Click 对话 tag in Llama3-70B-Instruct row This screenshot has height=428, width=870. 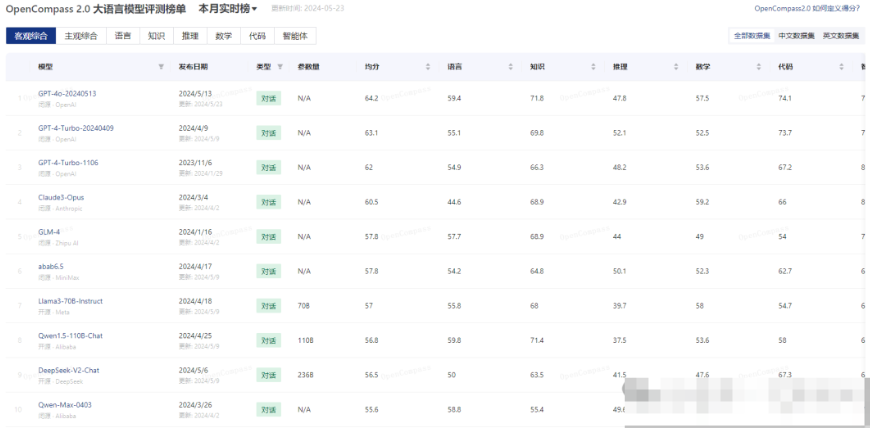pyautogui.click(x=269, y=306)
